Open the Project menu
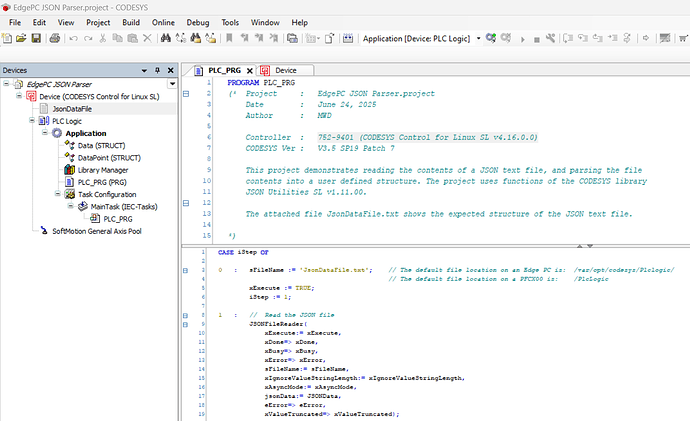The image size is (690, 421). 98,22
